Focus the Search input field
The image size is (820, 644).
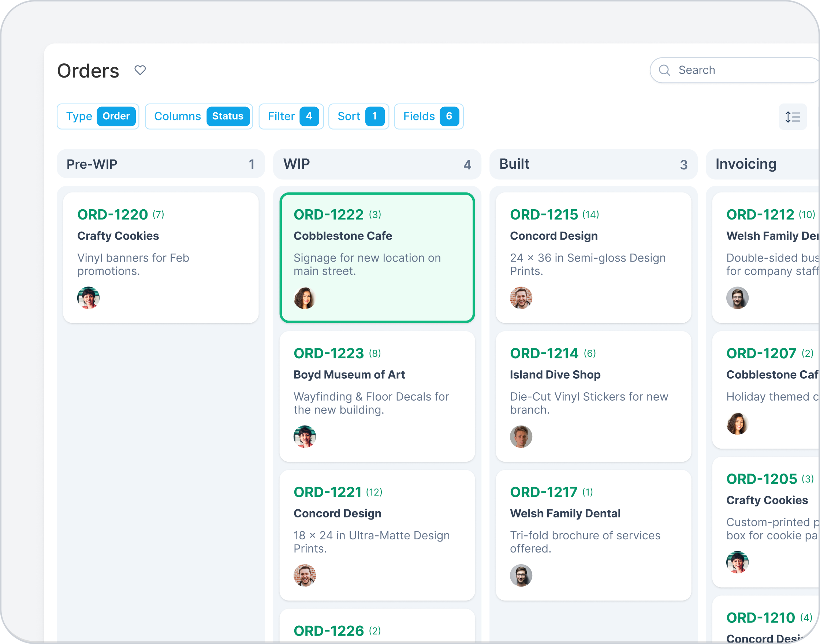[x=739, y=70]
